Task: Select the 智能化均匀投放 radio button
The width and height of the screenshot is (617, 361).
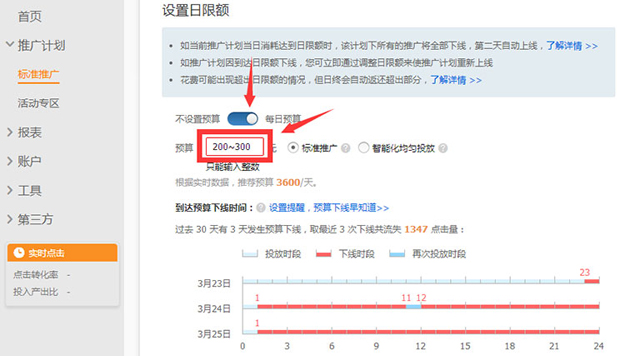Action: click(363, 148)
